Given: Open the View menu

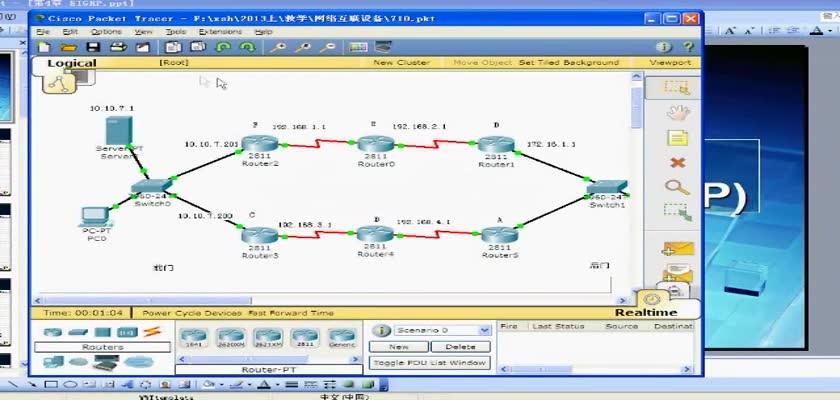Looking at the screenshot, I should click(x=144, y=32).
